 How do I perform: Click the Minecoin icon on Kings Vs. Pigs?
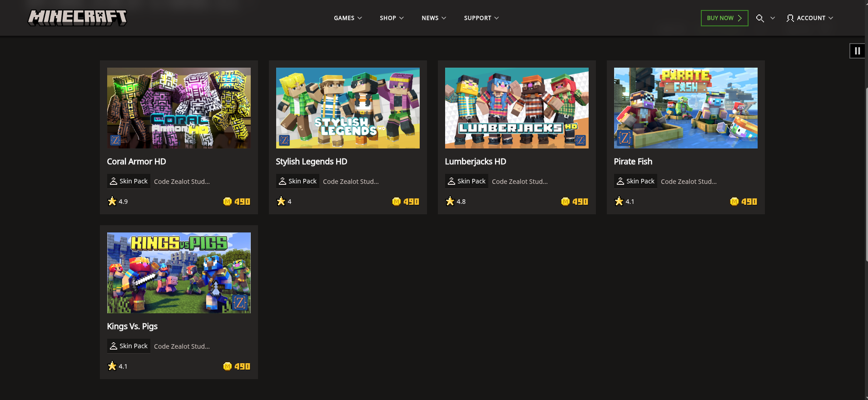[x=228, y=366]
